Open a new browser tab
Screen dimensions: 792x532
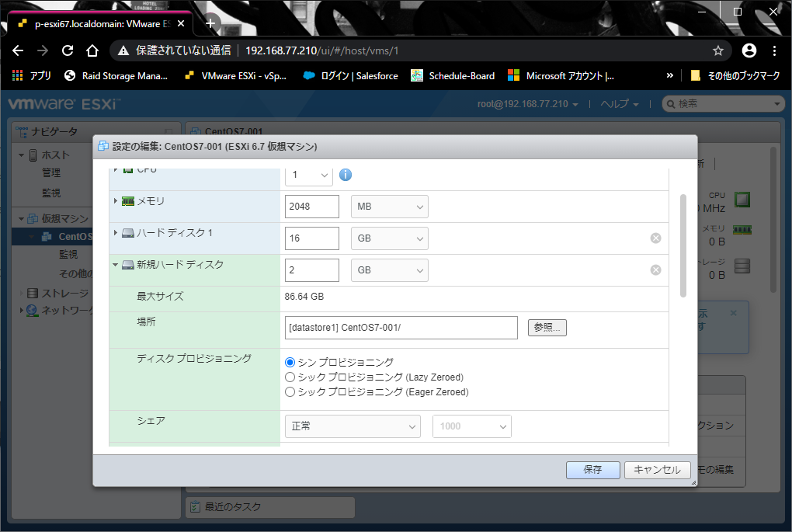(x=210, y=23)
